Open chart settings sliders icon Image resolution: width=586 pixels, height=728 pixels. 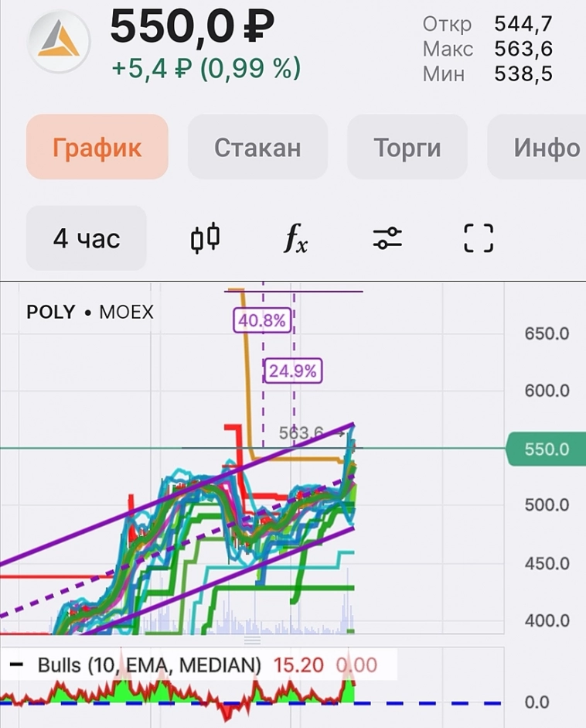(x=387, y=238)
